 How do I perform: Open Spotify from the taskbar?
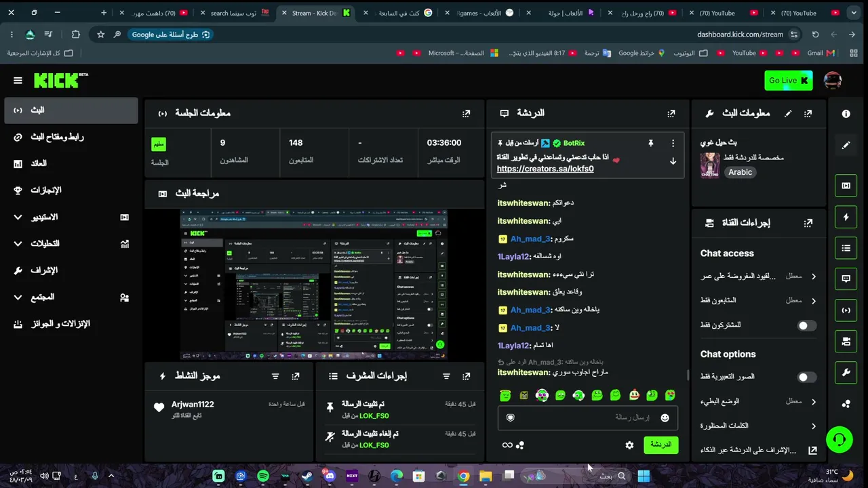click(x=263, y=476)
